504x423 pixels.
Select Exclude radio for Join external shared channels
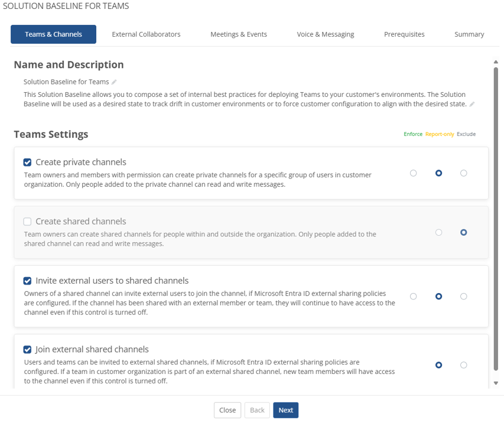(463, 365)
